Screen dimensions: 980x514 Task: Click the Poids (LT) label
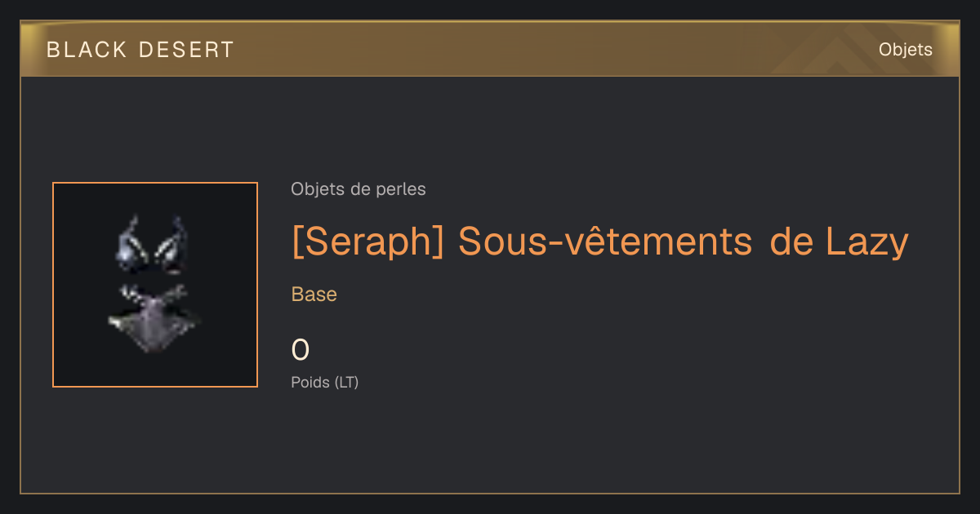pyautogui.click(x=325, y=382)
